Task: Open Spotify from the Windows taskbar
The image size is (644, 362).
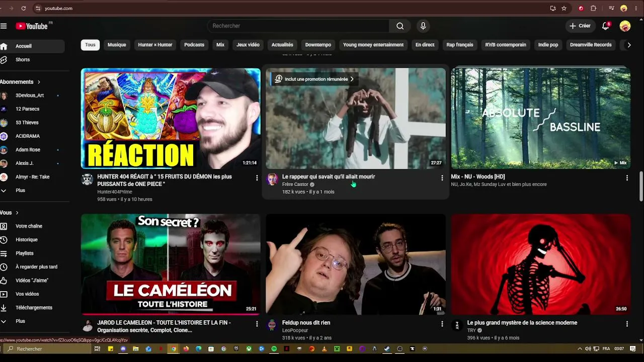Action: (274, 349)
